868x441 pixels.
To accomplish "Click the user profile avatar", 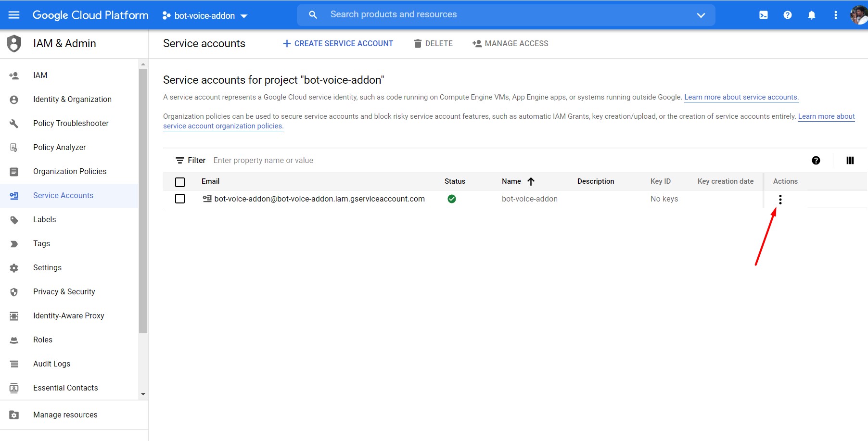I will (x=858, y=15).
